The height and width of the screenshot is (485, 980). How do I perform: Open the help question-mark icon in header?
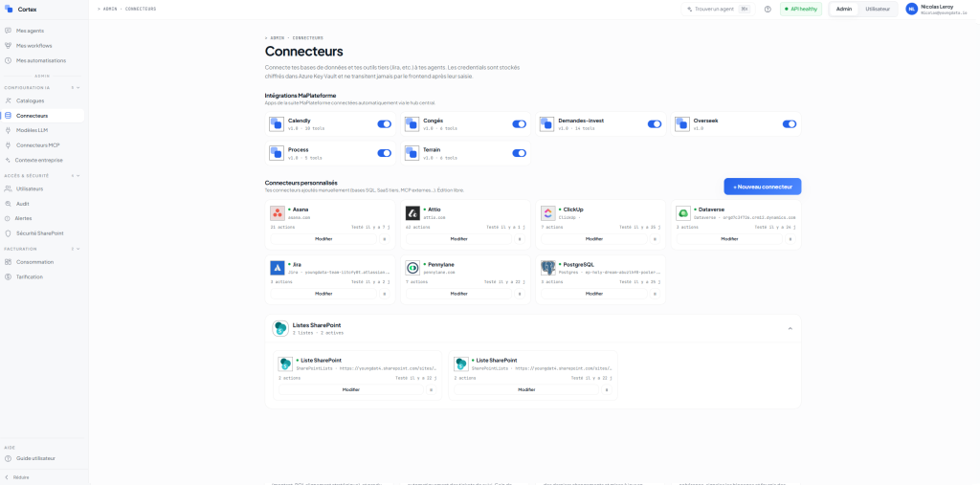[x=768, y=10]
